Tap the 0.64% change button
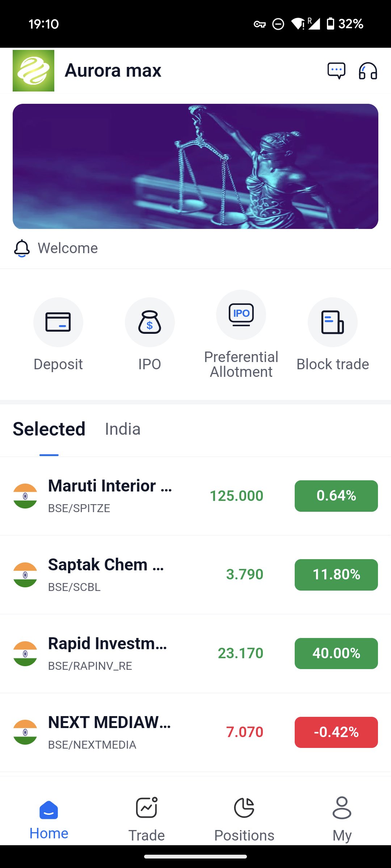 [x=336, y=496]
